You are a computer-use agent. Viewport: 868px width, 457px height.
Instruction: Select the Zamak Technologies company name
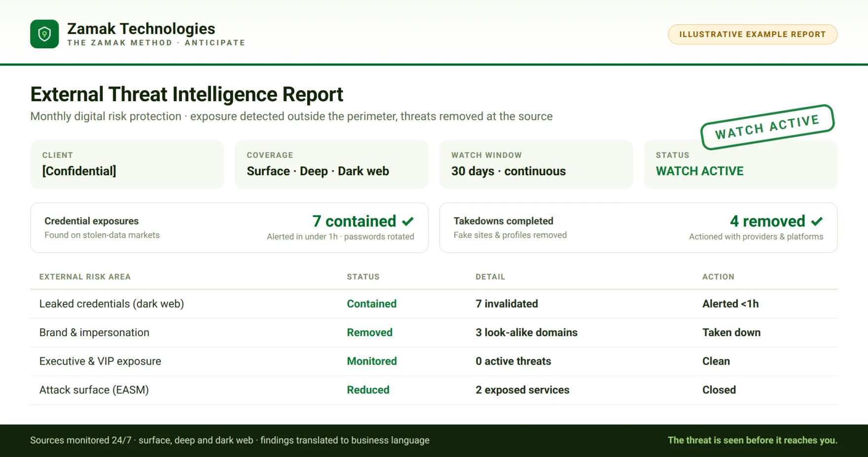click(x=141, y=29)
